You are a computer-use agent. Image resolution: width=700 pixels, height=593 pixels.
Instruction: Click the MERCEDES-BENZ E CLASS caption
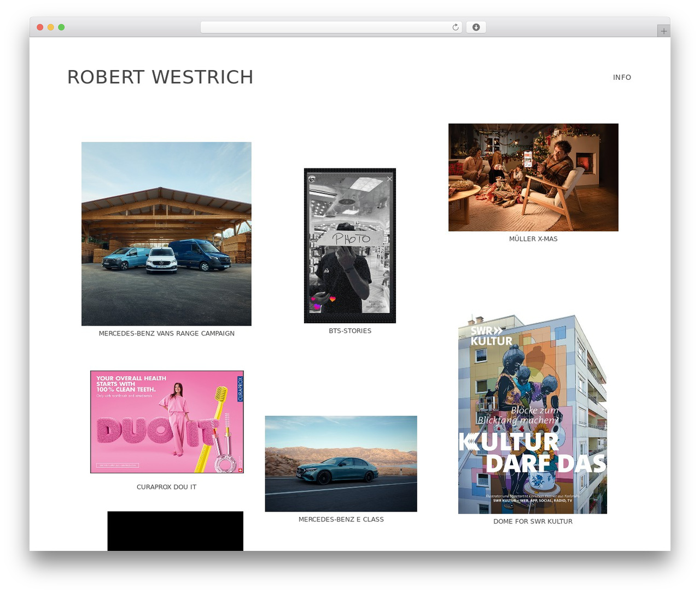pos(341,520)
